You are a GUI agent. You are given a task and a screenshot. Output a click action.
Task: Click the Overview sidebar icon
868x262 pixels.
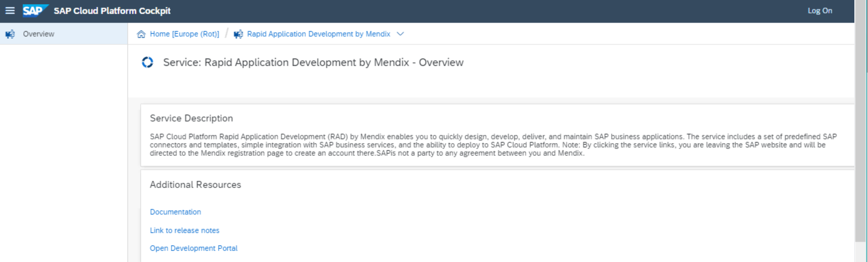tap(10, 34)
